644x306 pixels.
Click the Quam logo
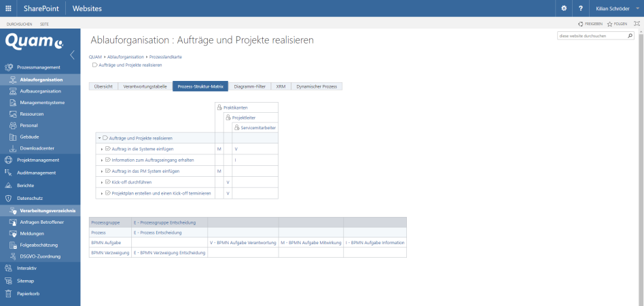click(x=34, y=41)
